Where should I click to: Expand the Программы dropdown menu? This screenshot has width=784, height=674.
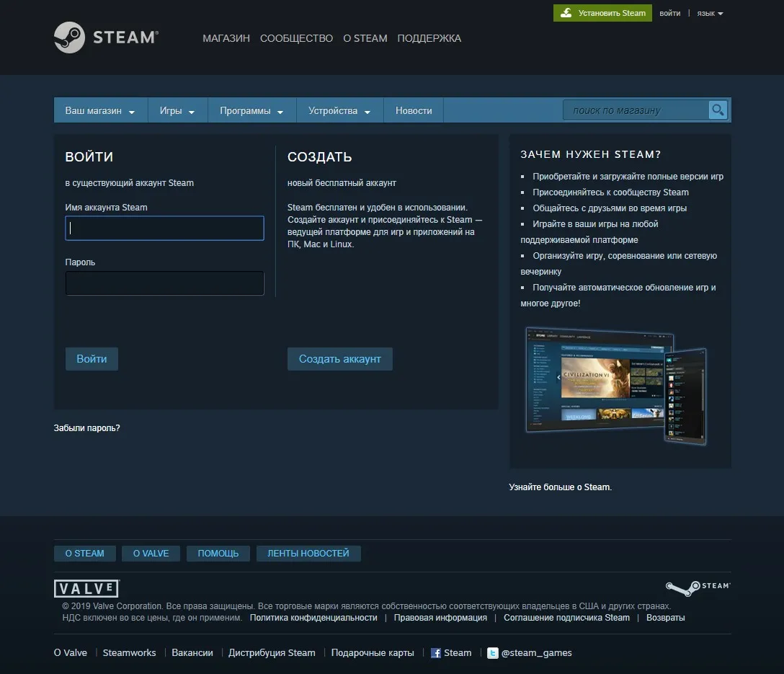(251, 111)
